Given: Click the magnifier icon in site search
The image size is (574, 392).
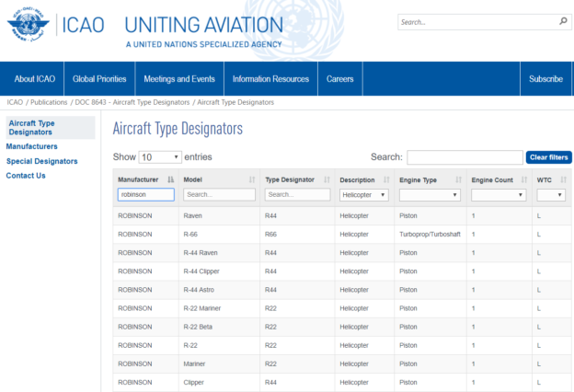Looking at the screenshot, I should [x=562, y=21].
